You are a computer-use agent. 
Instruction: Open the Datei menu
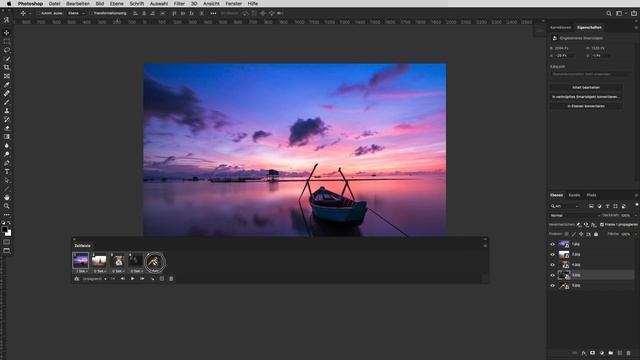coord(54,4)
